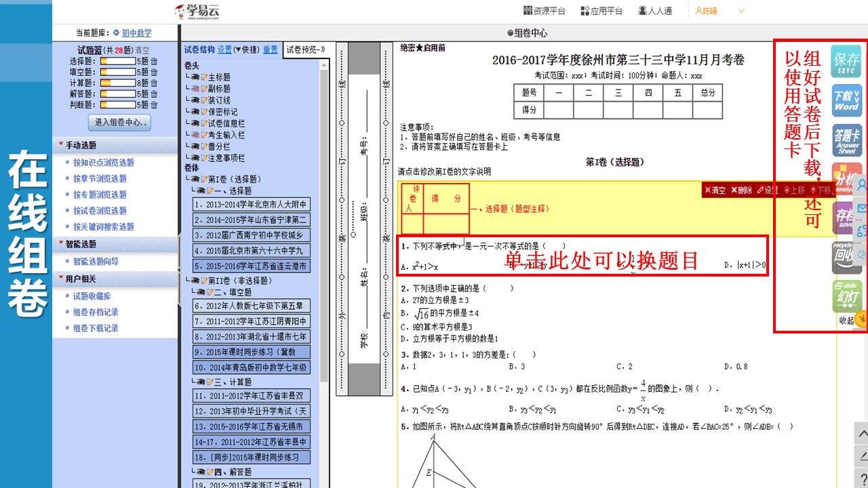Screen dimensions: 868x488
Task: Delete 填空题 from basket via trash icon
Action: pos(154,73)
